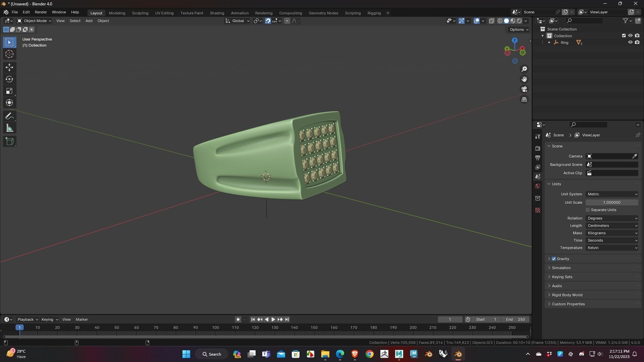Open the Output properties tab
Viewport: 644px width, 362px height.
point(538,158)
